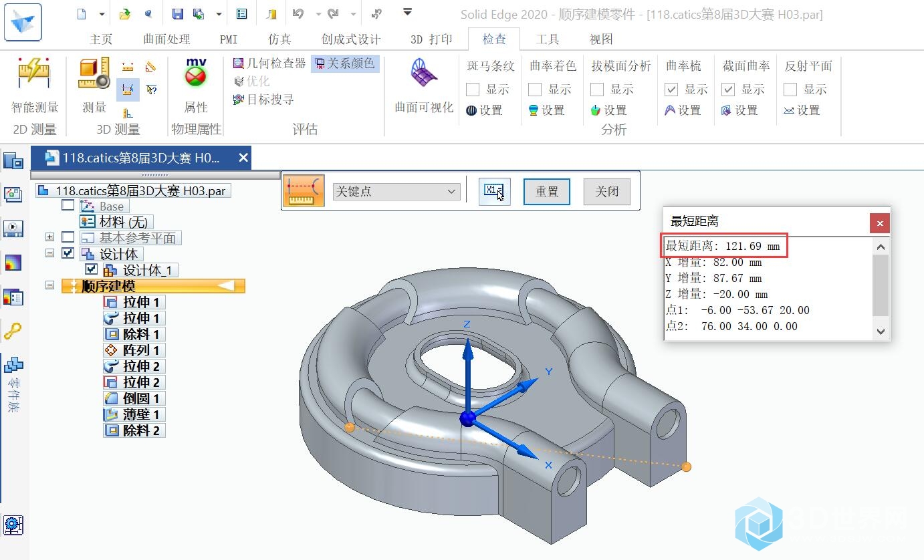Click the playback sidebar panel icon
This screenshot has width=924, height=560.
pos(13,229)
